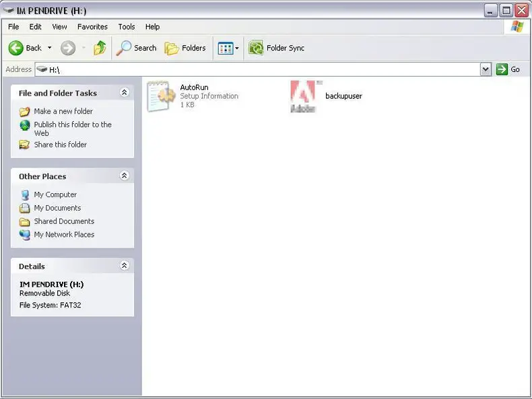Viewport: 532px width, 399px height.
Task: Open the View menu
Action: (59, 26)
